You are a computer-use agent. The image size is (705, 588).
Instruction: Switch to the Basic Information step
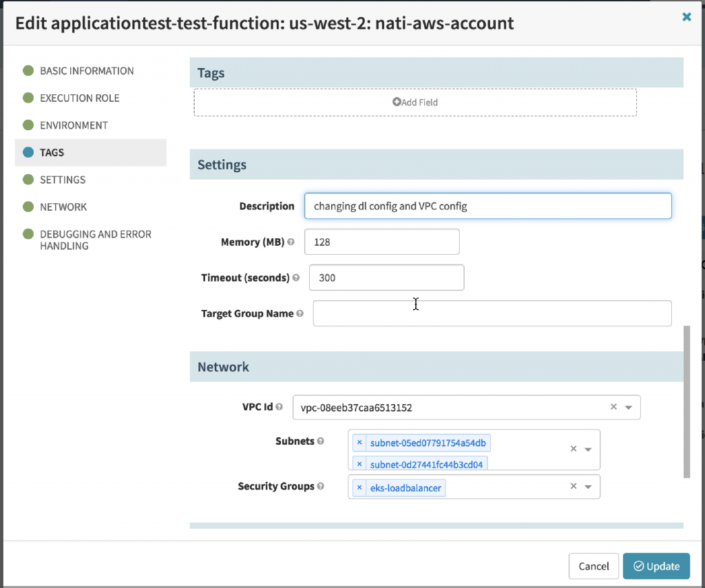coord(87,71)
